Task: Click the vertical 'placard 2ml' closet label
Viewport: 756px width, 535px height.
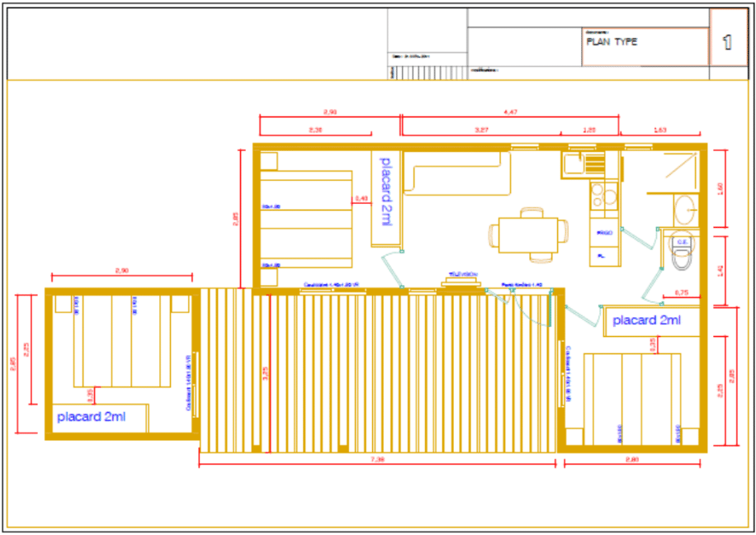Action: pos(385,190)
